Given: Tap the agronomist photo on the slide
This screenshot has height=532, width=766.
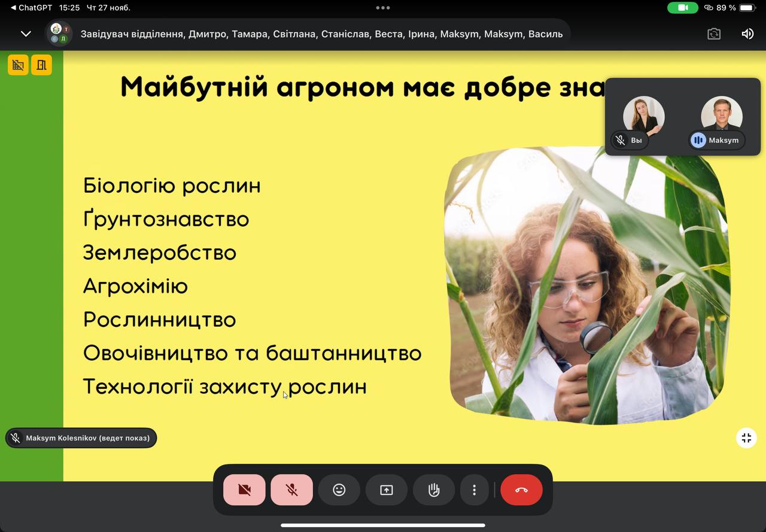Looking at the screenshot, I should click(587, 285).
